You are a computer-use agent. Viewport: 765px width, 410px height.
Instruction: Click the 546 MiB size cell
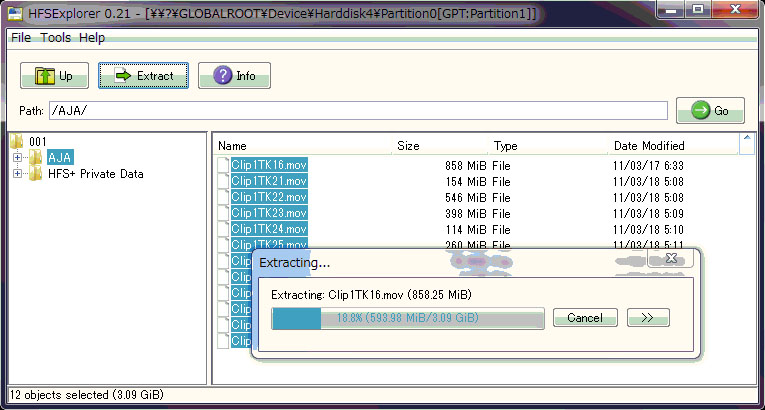(466, 198)
